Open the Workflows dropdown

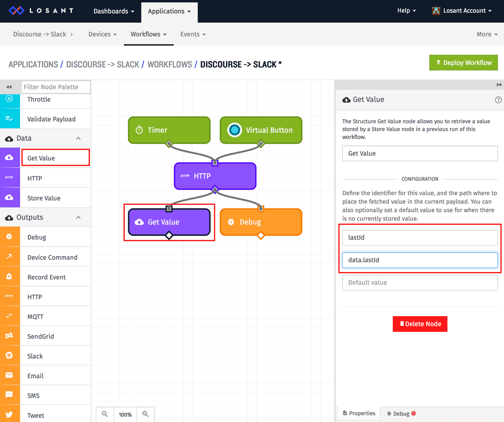point(149,34)
